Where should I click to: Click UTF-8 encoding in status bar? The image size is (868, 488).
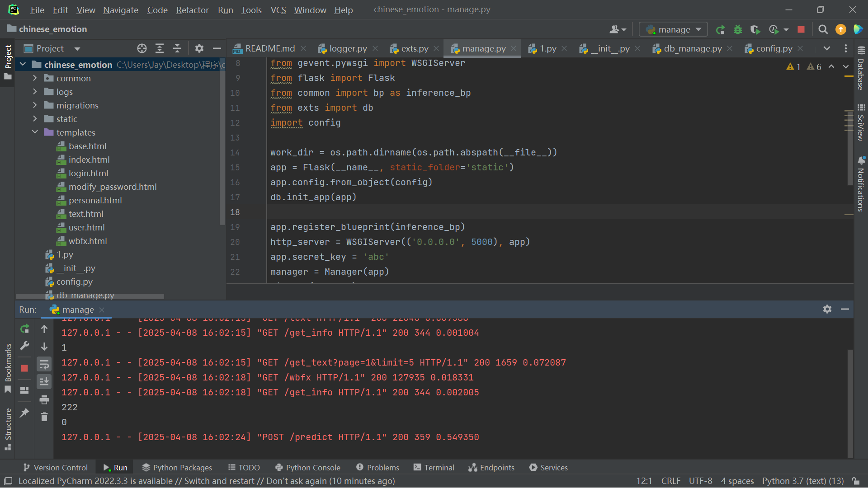point(700,481)
